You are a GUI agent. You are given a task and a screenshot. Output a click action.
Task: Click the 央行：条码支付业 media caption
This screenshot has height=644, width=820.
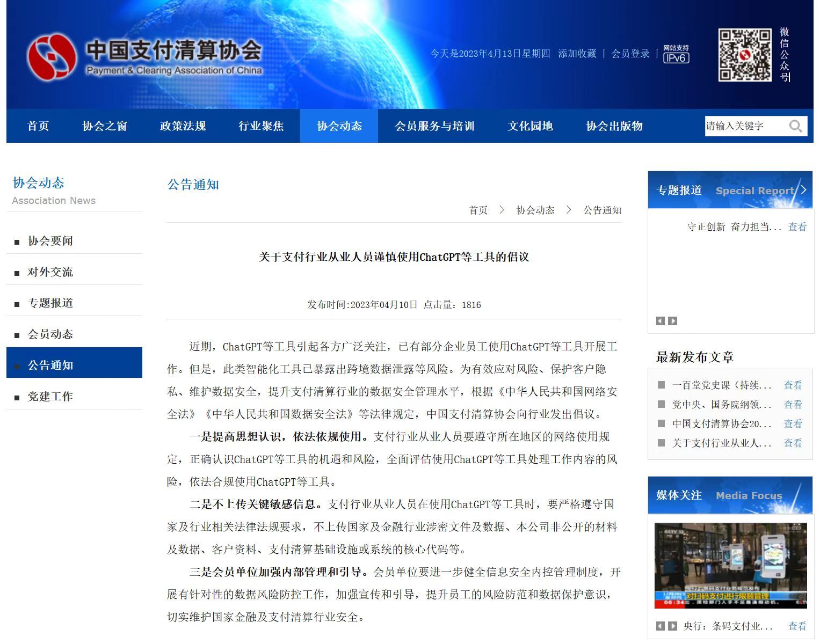728,626
